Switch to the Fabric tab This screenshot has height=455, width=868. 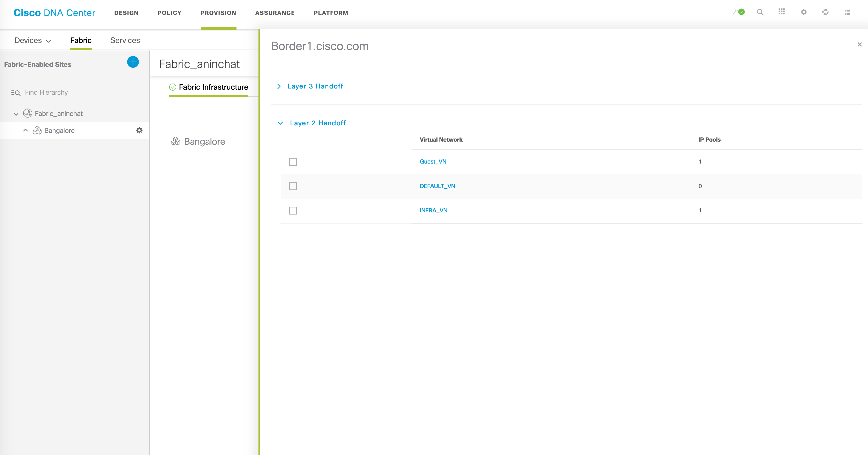tap(81, 40)
